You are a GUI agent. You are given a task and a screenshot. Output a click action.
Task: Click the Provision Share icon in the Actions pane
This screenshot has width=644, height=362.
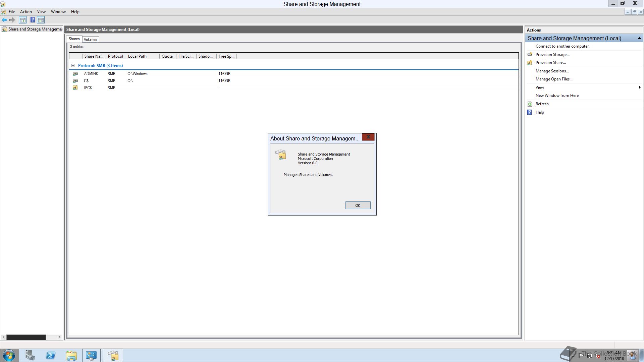click(x=530, y=63)
